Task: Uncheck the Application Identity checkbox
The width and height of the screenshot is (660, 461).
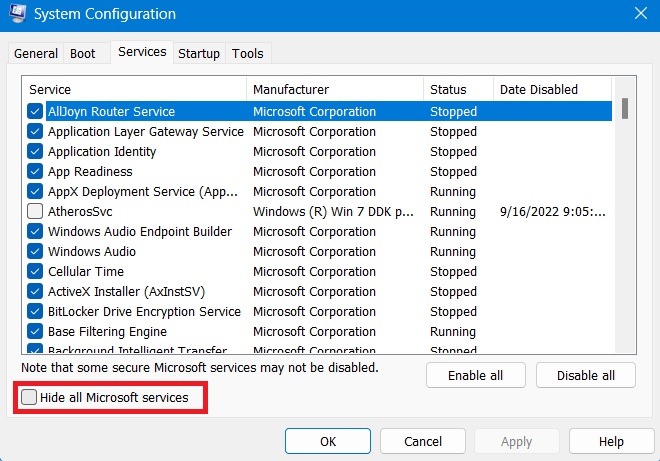Action: (35, 151)
